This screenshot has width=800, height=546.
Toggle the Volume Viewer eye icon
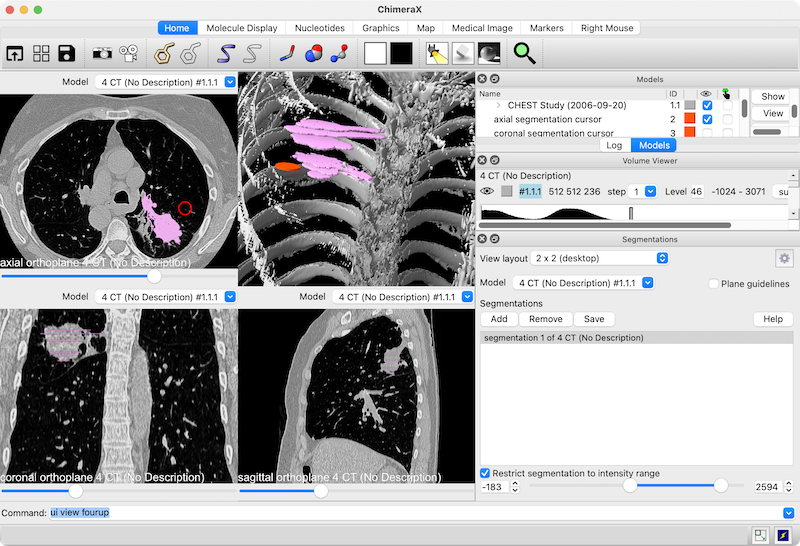pyautogui.click(x=487, y=191)
